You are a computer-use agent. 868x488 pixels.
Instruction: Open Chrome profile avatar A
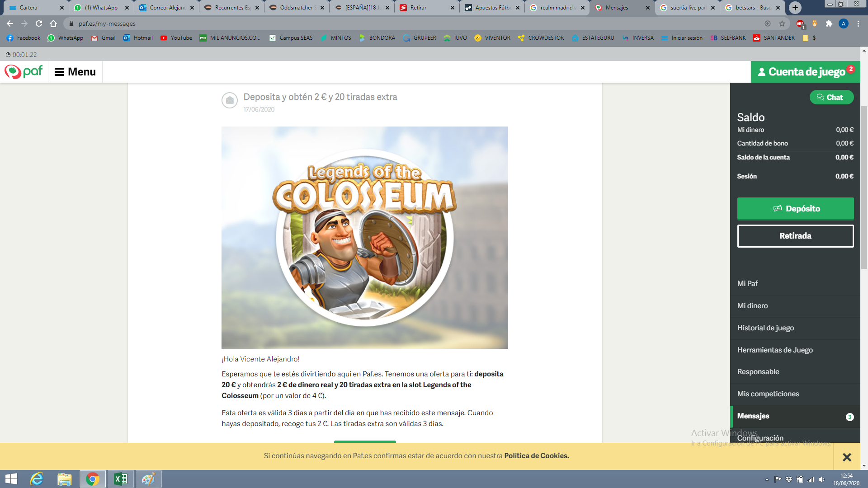point(844,23)
